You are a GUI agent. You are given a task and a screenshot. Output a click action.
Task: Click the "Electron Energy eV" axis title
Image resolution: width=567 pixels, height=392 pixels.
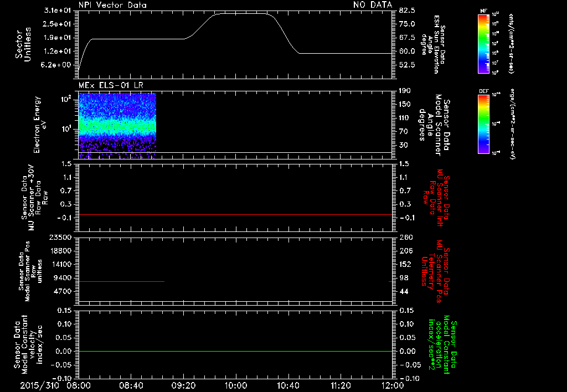tap(40, 125)
